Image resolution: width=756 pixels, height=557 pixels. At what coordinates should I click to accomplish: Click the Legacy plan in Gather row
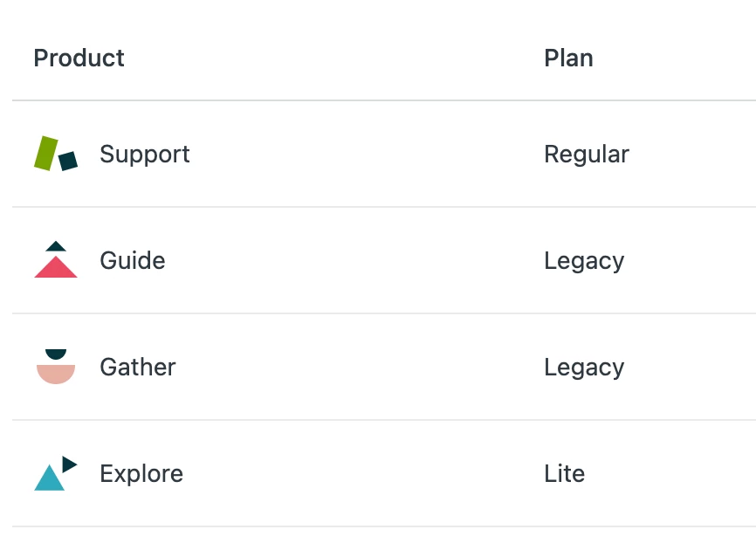pos(584,368)
